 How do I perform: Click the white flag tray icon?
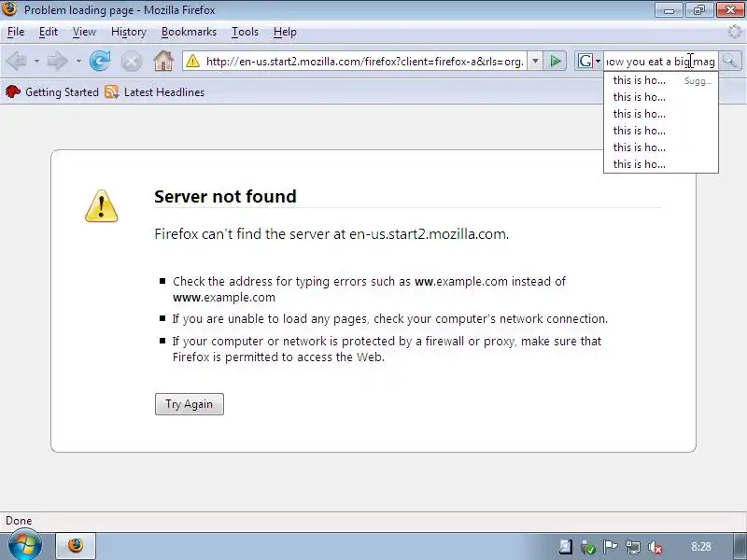(x=610, y=547)
